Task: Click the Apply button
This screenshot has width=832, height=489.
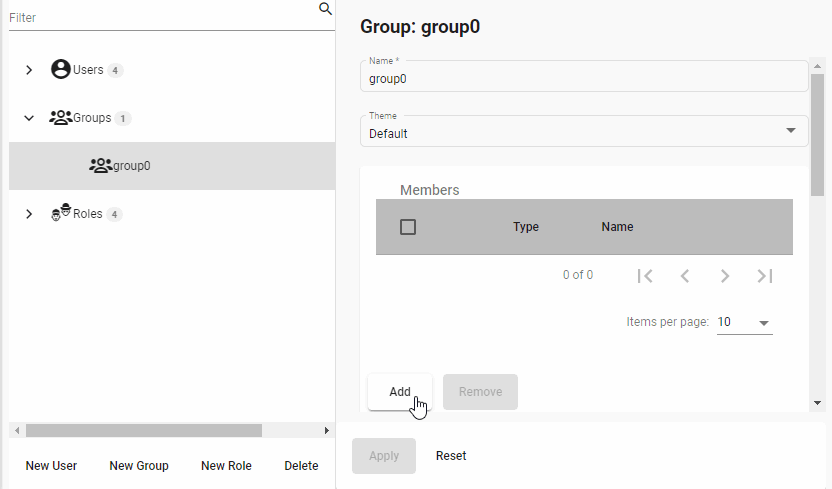Action: 384,456
